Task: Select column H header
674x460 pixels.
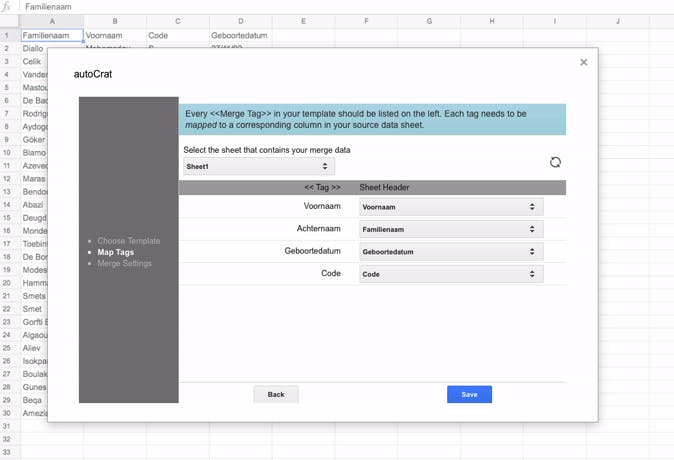Action: pyautogui.click(x=492, y=21)
